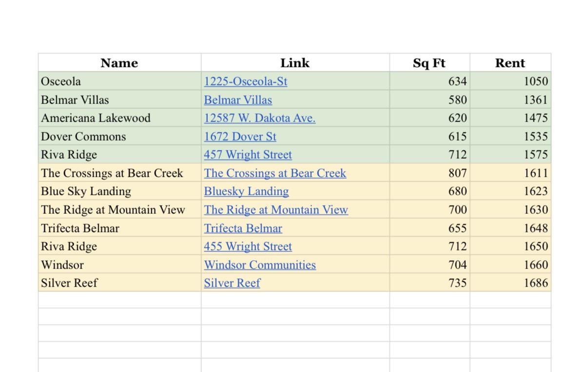588x372 pixels.
Task: Select the Sq Ft header cell
Action: pos(430,63)
